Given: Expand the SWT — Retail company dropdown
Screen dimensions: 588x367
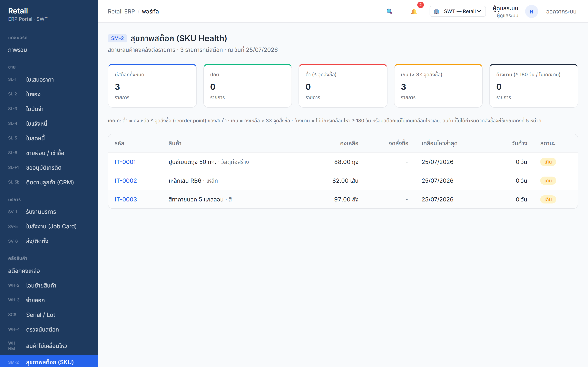Looking at the screenshot, I should 458,11.
